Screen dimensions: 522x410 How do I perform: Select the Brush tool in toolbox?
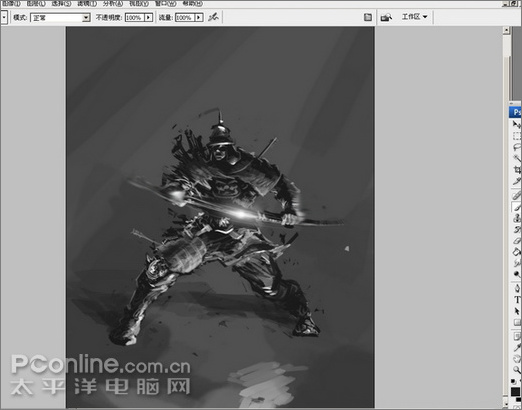coord(517,207)
